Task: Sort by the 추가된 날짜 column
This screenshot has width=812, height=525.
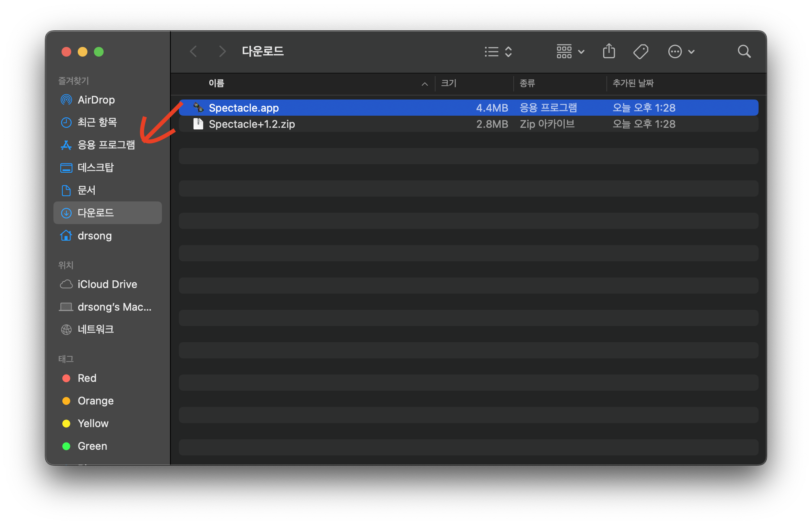Action: click(x=633, y=83)
